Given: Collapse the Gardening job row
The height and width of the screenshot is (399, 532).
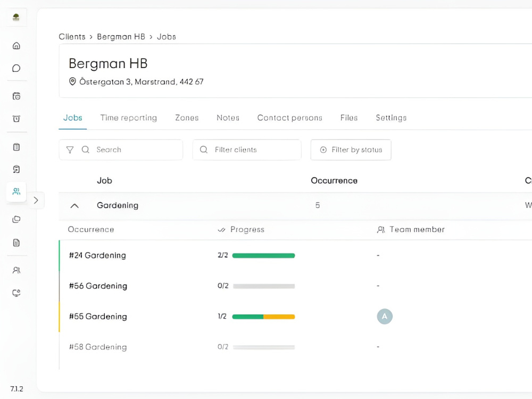Looking at the screenshot, I should pos(74,205).
